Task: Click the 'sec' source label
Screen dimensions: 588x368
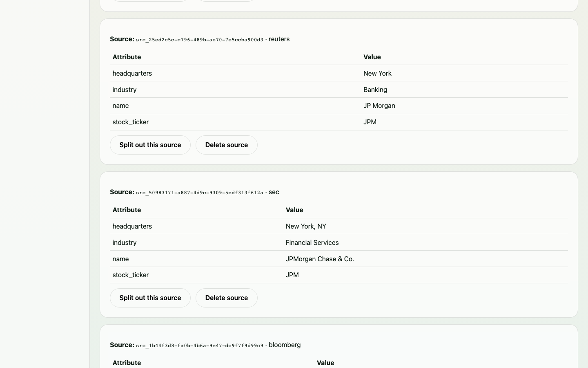Action: coord(274,192)
